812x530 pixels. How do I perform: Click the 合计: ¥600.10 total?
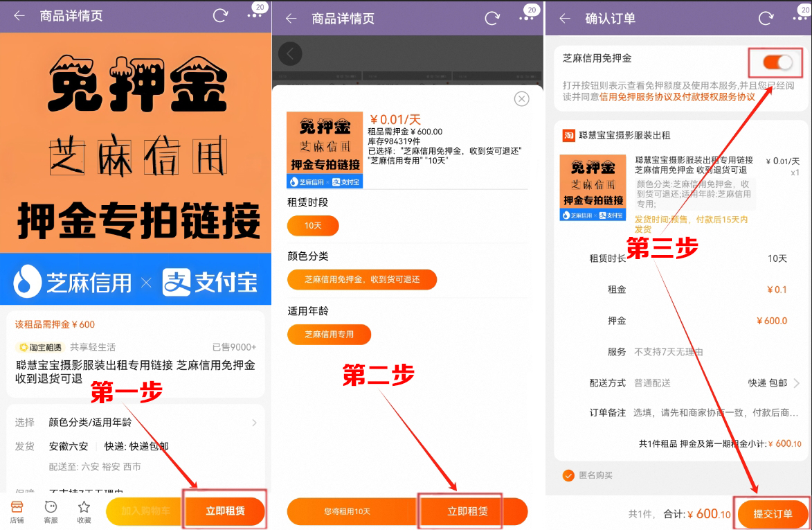697,514
